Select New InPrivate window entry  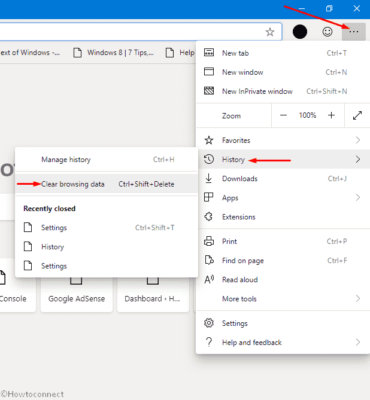click(x=283, y=91)
